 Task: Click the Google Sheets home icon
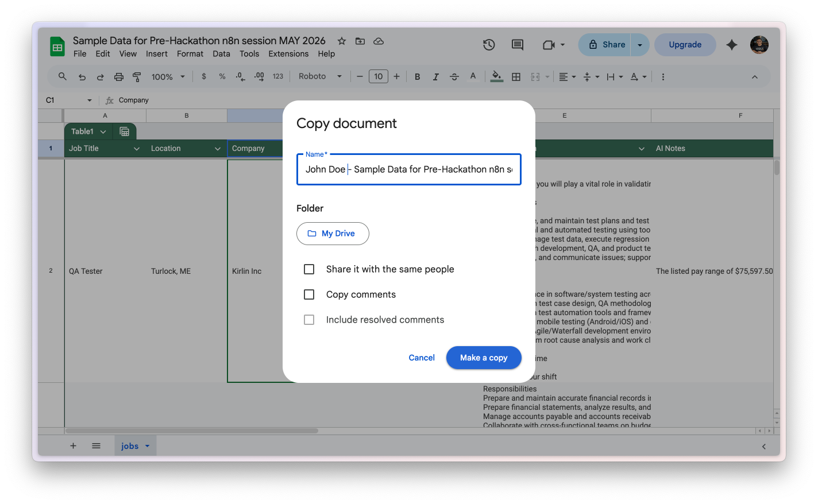tap(57, 46)
